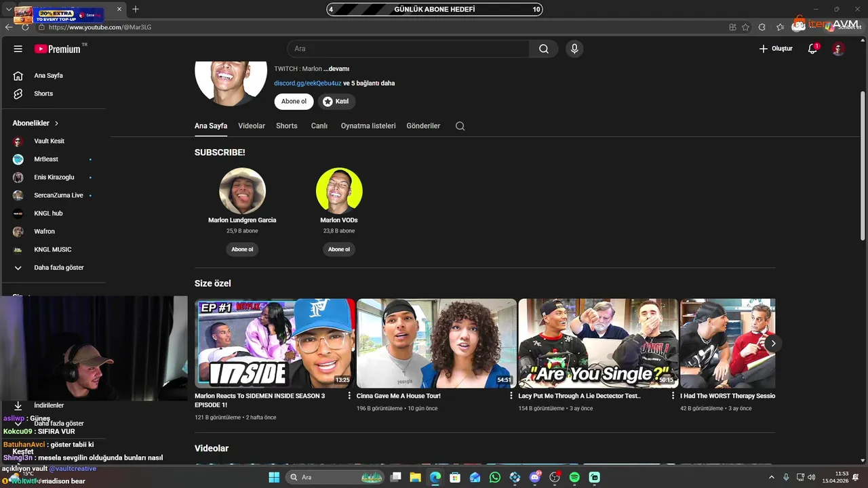Open video options for Cinna House Tour video

511,396
